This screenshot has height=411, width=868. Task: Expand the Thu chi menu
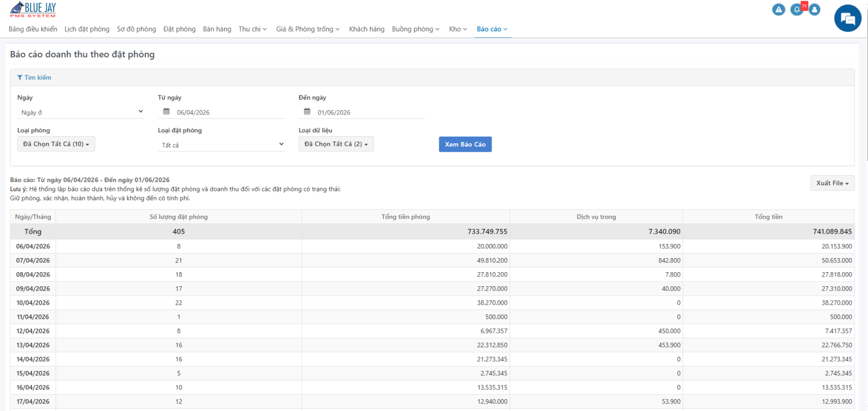pyautogui.click(x=253, y=29)
